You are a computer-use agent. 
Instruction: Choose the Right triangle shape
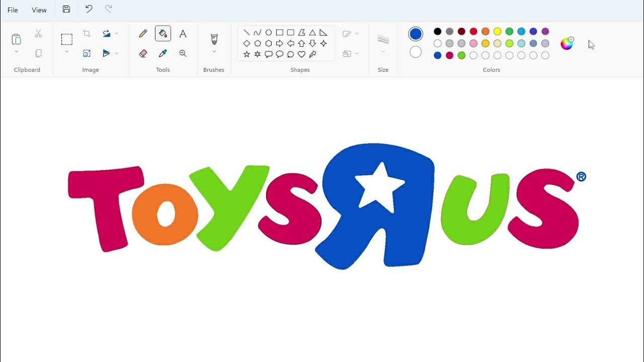point(324,33)
